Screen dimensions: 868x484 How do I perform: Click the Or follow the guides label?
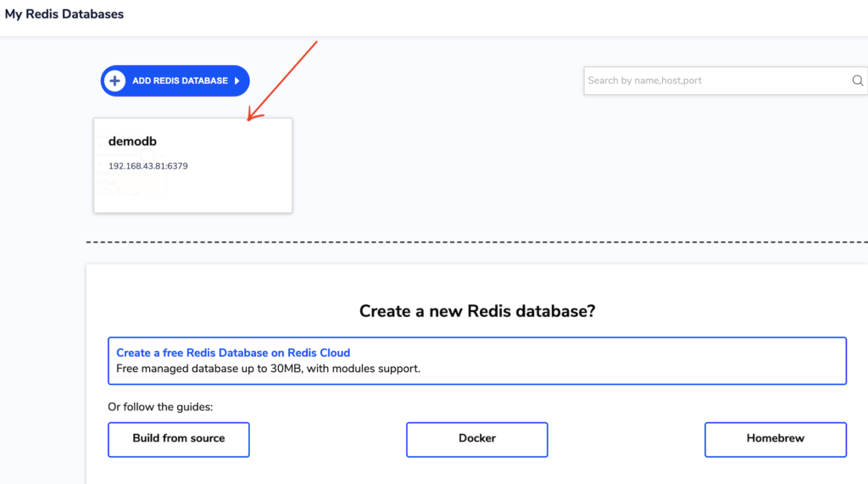coord(160,407)
